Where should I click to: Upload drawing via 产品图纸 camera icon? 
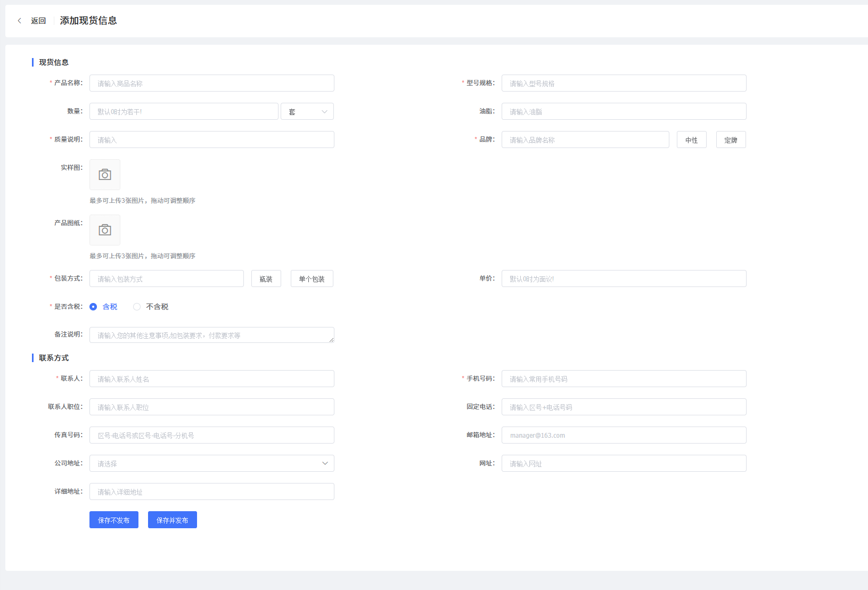pyautogui.click(x=105, y=230)
